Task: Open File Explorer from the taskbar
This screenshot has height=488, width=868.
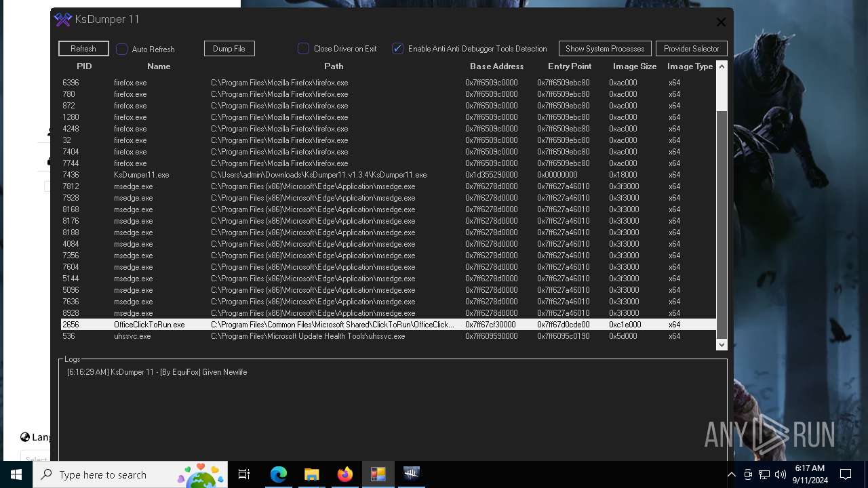Action: pyautogui.click(x=311, y=474)
